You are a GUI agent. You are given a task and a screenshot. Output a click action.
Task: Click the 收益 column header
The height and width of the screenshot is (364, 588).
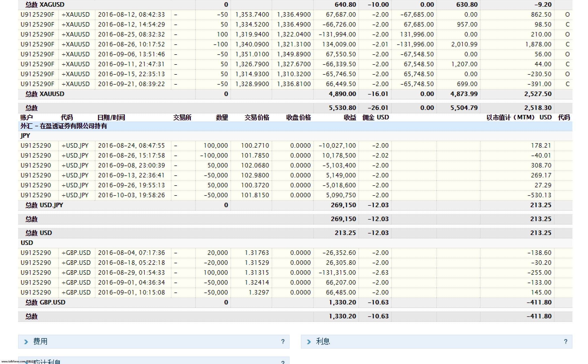point(350,117)
